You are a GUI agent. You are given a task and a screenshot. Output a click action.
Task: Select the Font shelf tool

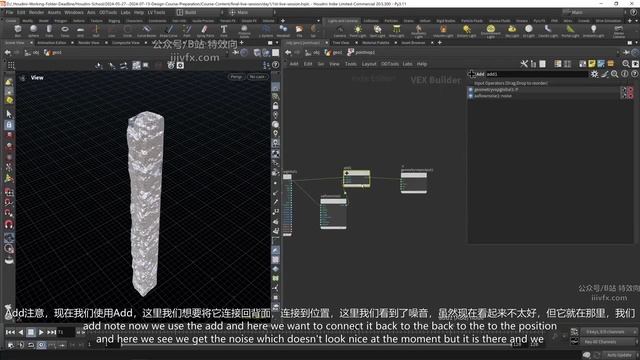click(224, 31)
